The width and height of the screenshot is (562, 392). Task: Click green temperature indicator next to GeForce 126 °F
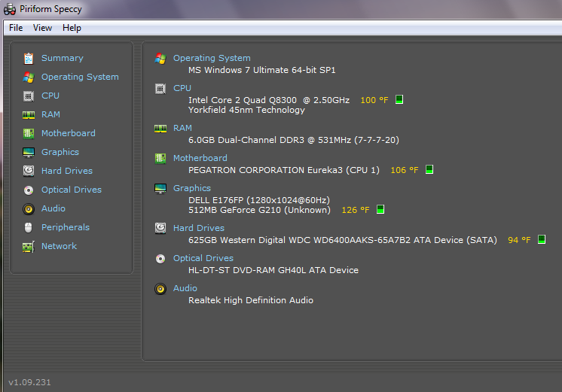pos(380,209)
